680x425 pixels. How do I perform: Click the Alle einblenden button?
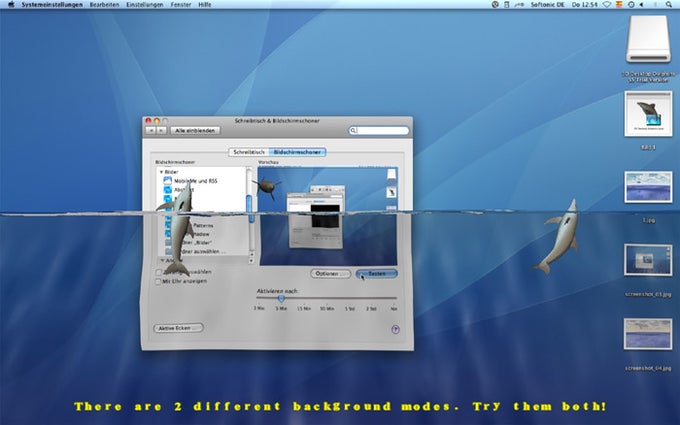[x=195, y=131]
